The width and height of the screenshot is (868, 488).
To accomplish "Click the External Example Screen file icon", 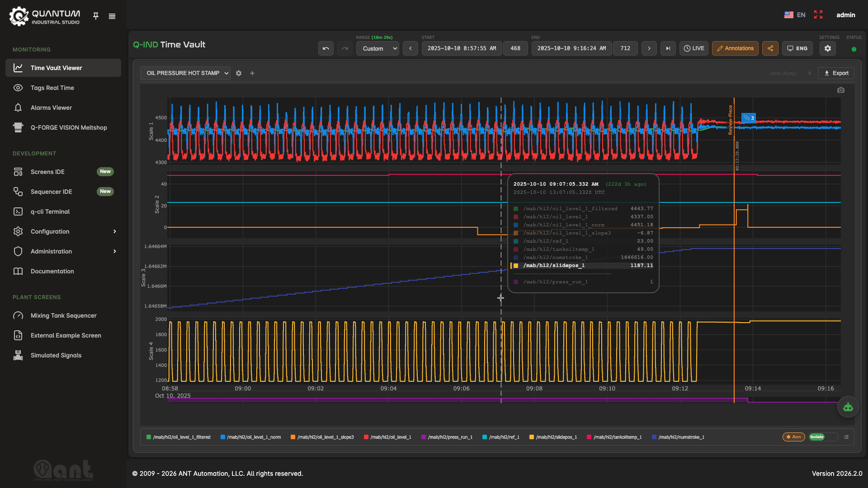I will tap(18, 335).
